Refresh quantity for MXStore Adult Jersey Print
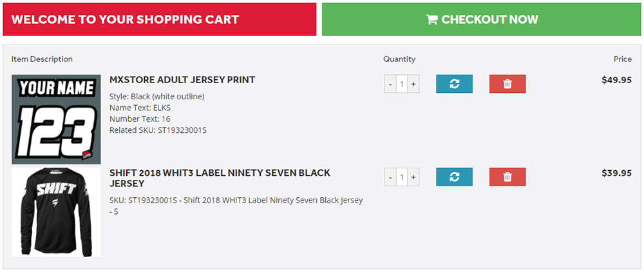Screen dimensions: 644x272 tap(454, 84)
